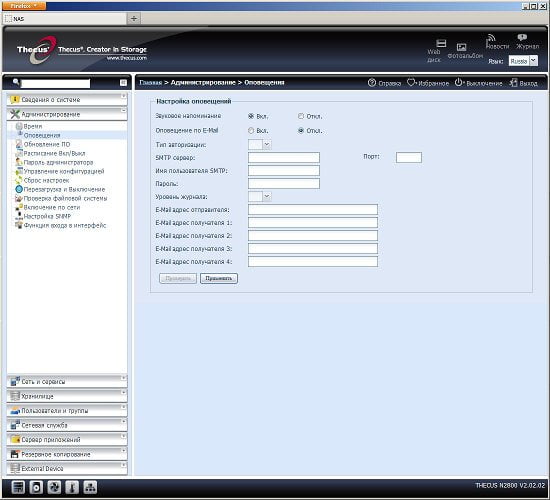This screenshot has height=500, width=550.
Task: Select Обновление ПО in sidebar
Action: (x=47, y=144)
